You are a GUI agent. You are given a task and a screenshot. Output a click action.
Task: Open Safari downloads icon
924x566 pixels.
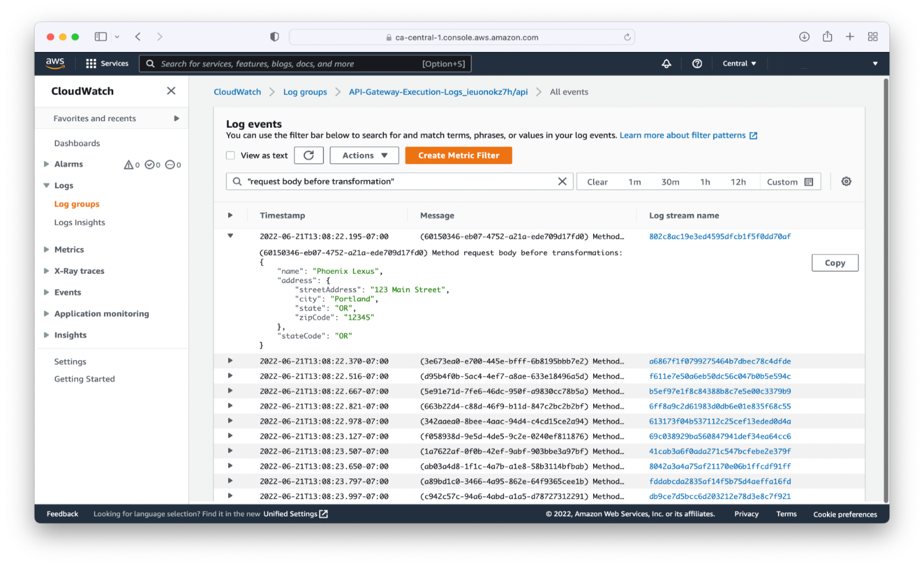(804, 36)
